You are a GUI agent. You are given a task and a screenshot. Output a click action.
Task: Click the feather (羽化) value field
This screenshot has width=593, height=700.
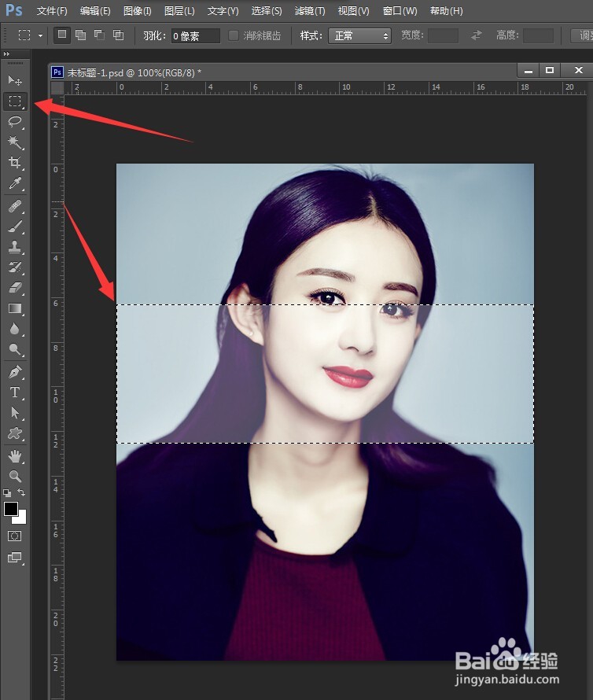(x=196, y=35)
